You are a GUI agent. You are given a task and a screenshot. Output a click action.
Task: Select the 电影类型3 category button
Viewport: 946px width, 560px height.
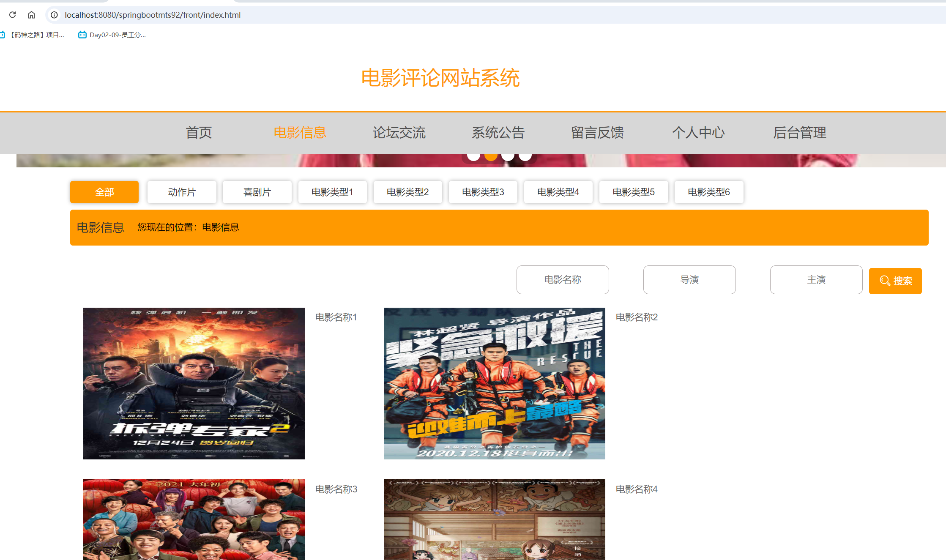[x=483, y=192]
